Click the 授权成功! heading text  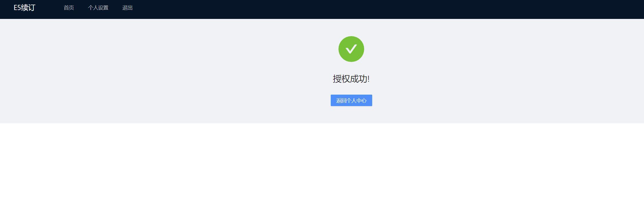351,79
